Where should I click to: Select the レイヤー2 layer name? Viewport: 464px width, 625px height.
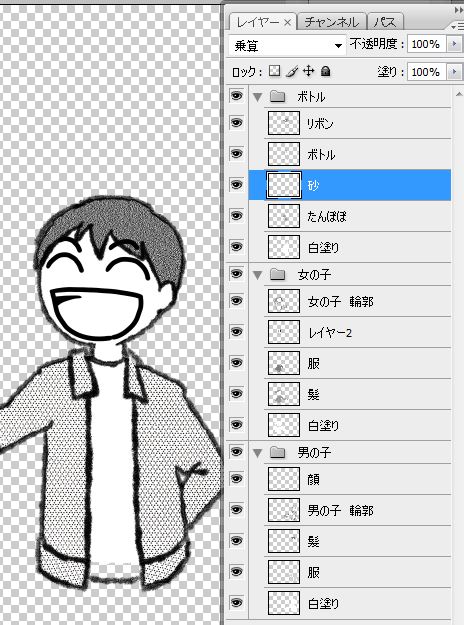pos(330,333)
